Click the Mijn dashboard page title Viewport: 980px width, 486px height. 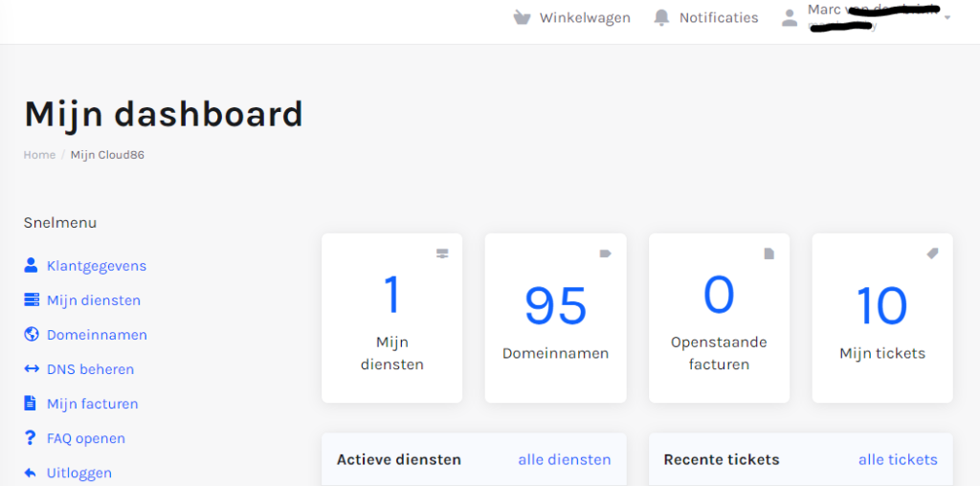click(163, 114)
